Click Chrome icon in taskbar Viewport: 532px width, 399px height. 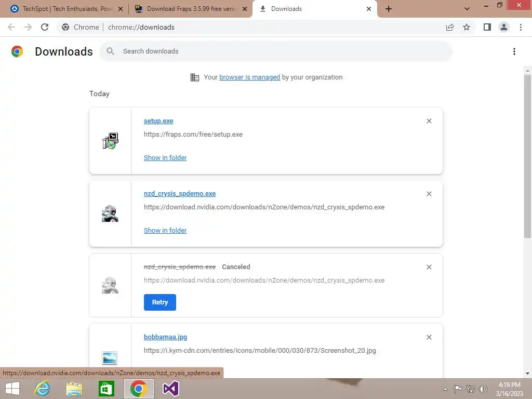click(138, 389)
